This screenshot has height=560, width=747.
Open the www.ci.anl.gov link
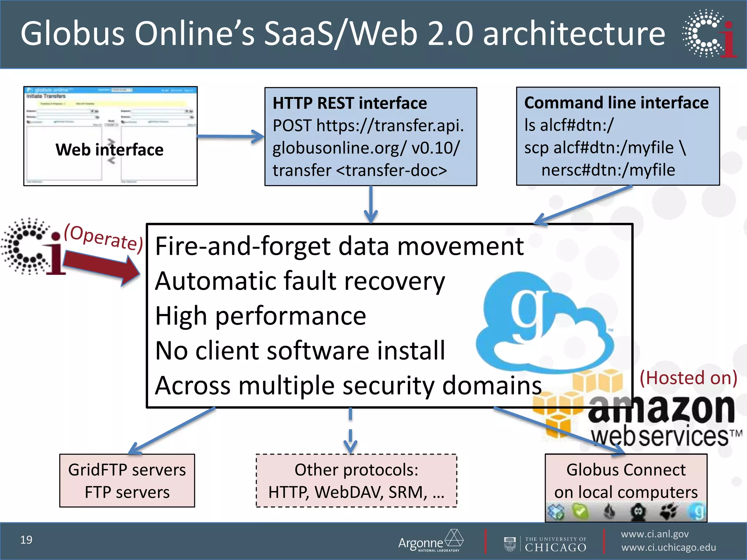(655, 534)
